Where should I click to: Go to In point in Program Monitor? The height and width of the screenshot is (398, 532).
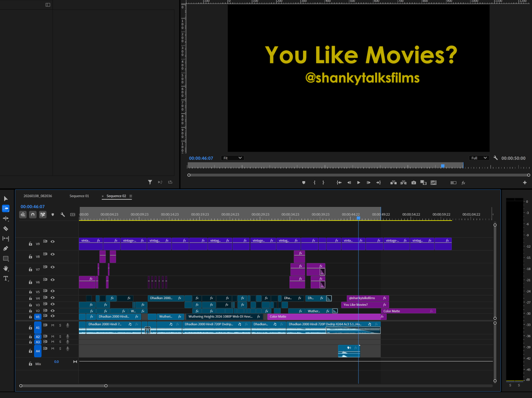tap(339, 183)
